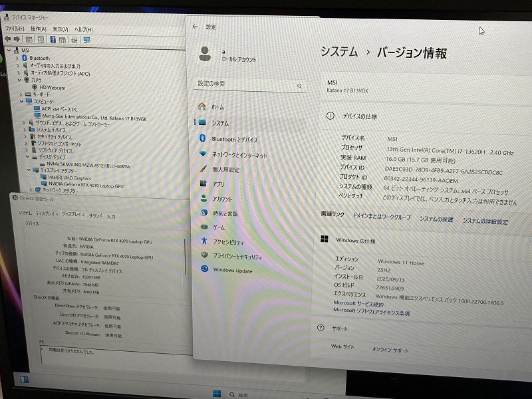Viewport: 532px width, 399px height.
Task: Select ACPI x64 ベース PC entry
Action: pyautogui.click(x=59, y=109)
